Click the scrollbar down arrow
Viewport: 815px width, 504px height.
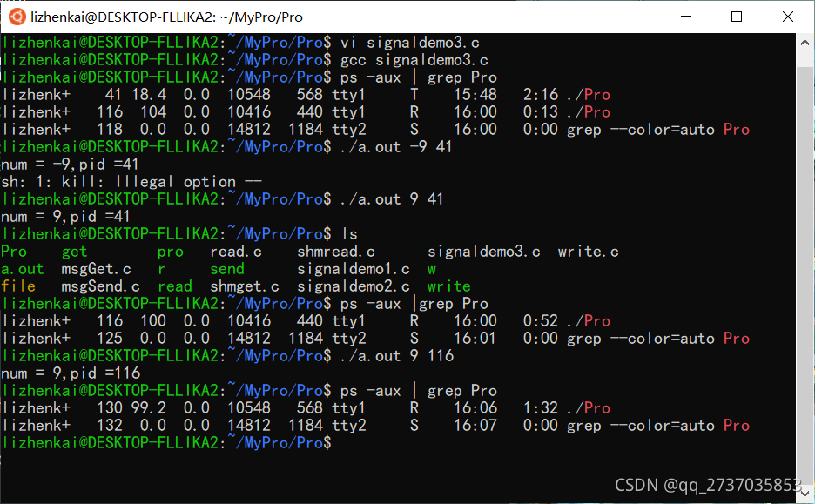[x=805, y=492]
